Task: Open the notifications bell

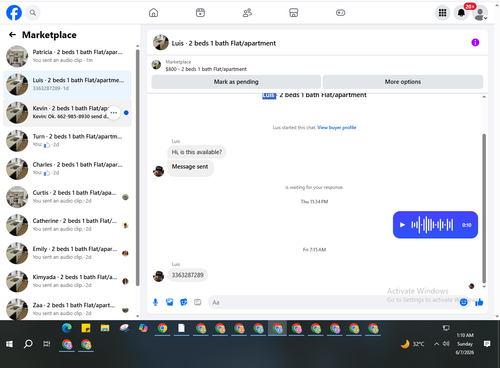Action: point(461,13)
